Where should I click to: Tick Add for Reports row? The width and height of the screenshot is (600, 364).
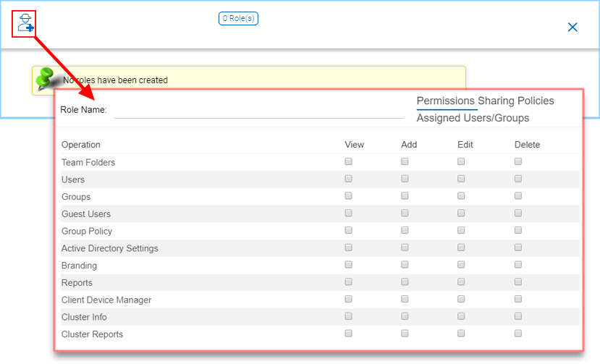pos(405,282)
